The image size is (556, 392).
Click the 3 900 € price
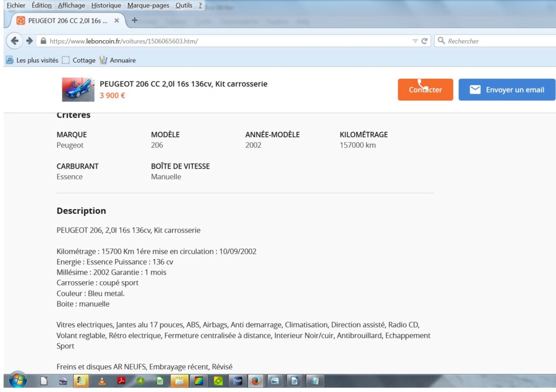tap(112, 96)
